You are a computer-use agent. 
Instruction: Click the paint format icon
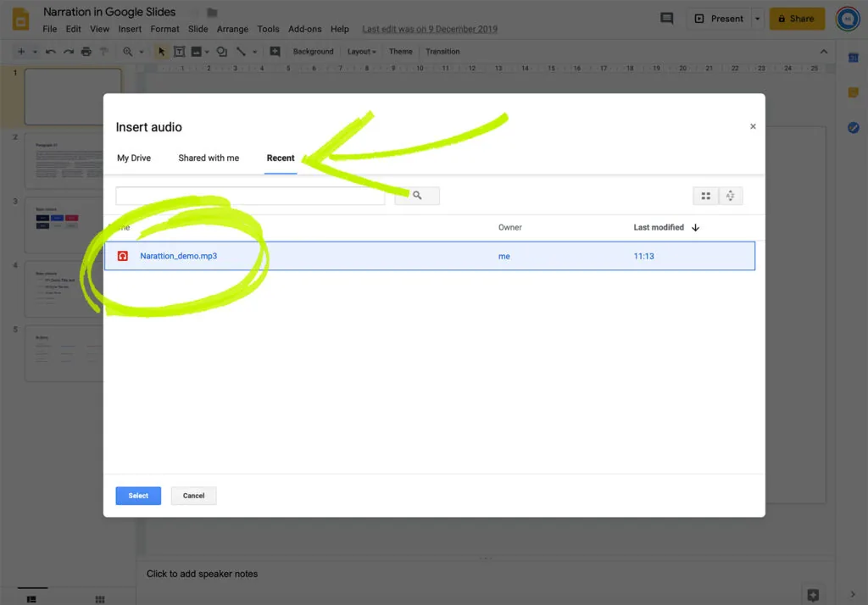103,52
